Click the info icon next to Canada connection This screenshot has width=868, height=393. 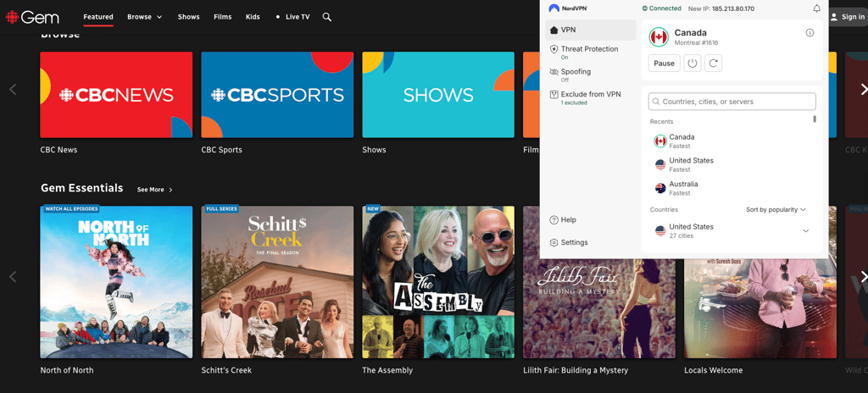pyautogui.click(x=810, y=33)
